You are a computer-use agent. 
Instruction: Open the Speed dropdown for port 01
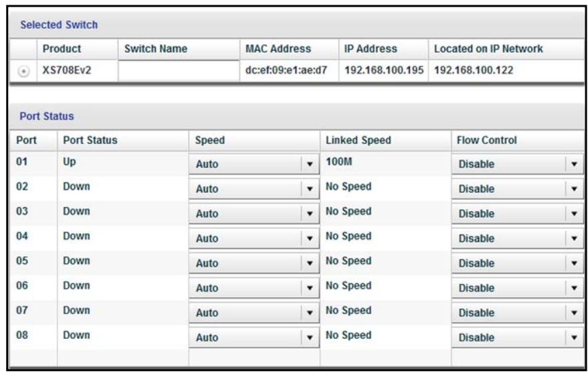(254, 164)
